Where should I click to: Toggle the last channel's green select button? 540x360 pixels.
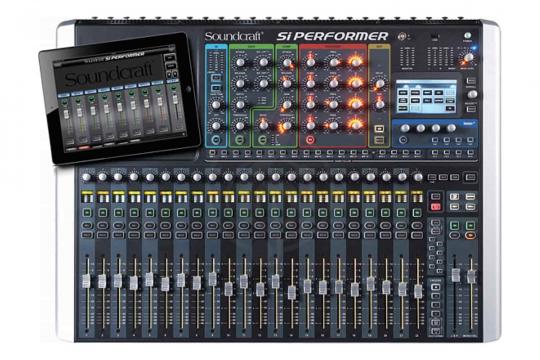coord(417,213)
